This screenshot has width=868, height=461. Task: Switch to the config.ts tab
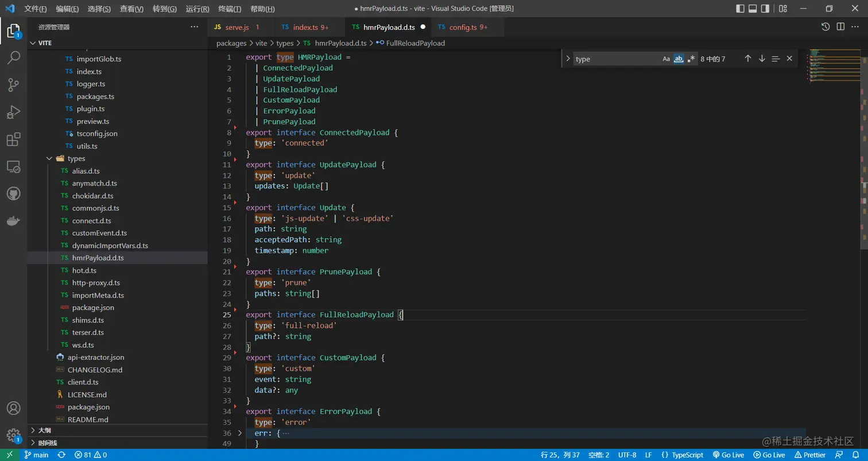click(x=462, y=27)
